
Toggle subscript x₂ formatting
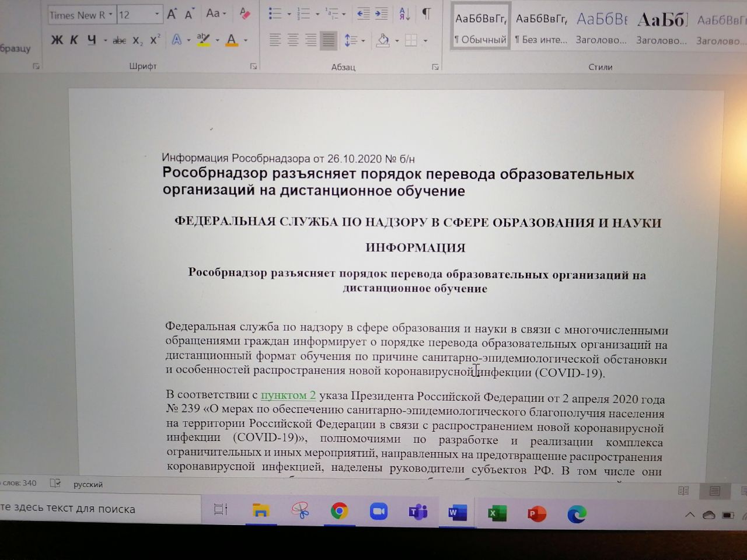[137, 41]
